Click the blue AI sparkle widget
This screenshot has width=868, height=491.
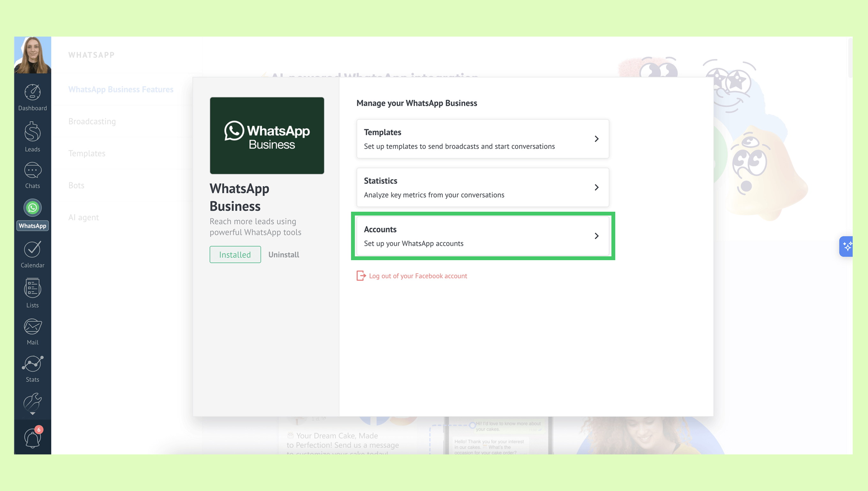pyautogui.click(x=846, y=246)
